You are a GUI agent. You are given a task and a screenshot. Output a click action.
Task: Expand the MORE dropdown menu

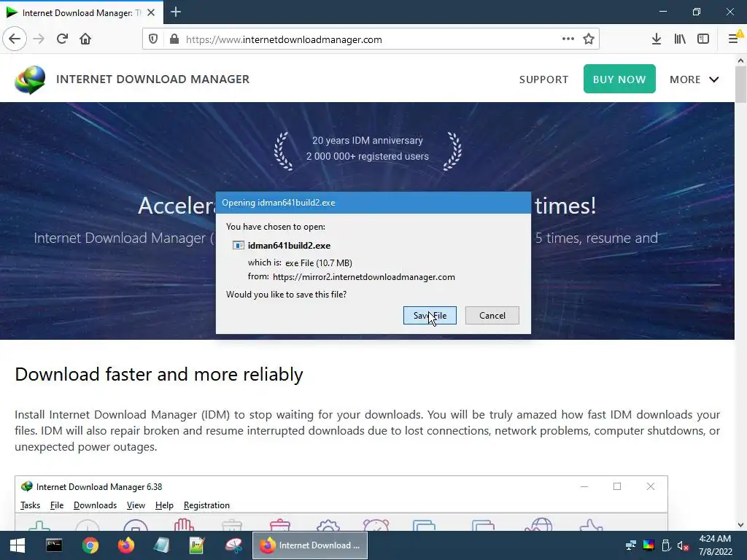click(694, 79)
